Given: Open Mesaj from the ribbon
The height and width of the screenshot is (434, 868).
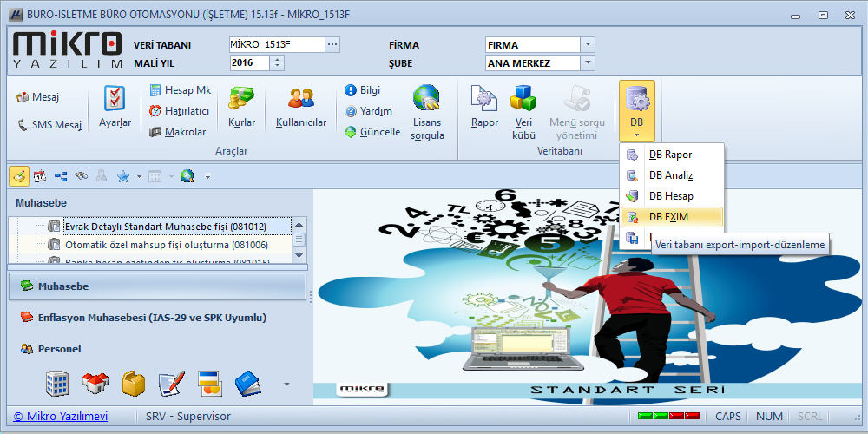Looking at the screenshot, I should (x=37, y=98).
